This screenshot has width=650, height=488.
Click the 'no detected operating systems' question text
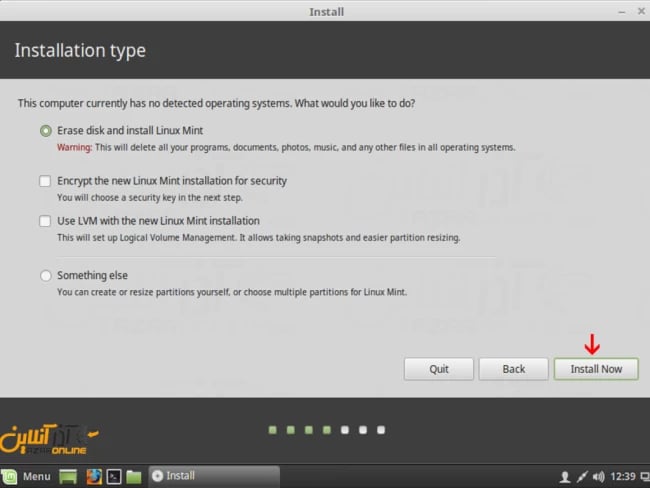point(216,103)
